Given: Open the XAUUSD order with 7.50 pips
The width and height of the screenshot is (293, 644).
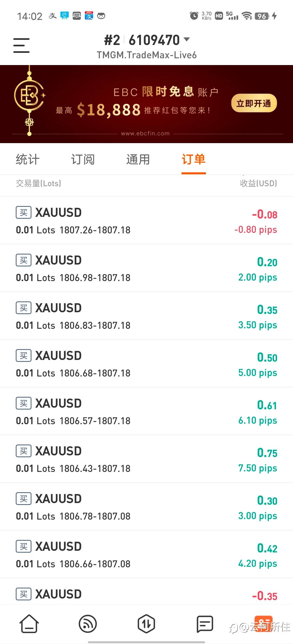Looking at the screenshot, I should 146,459.
